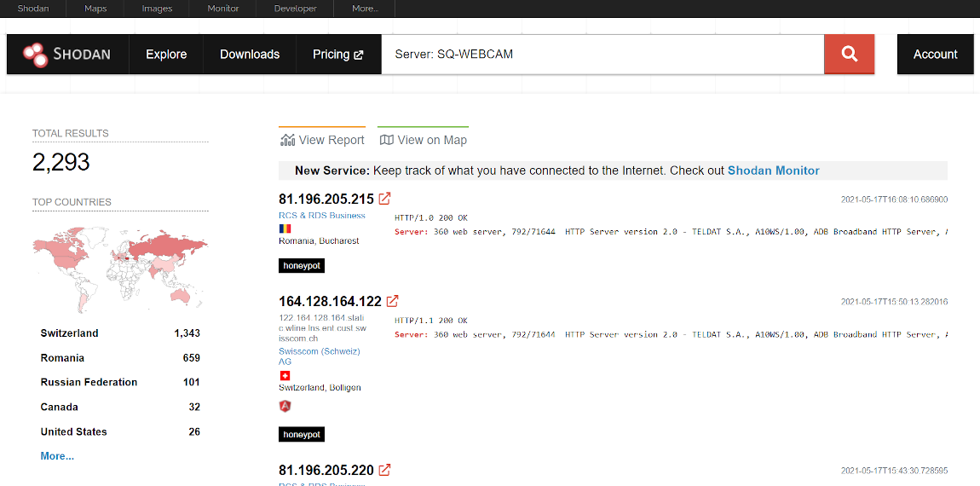Click Swisscom (Schweiz) AG organization link
980x486 pixels.
click(320, 356)
